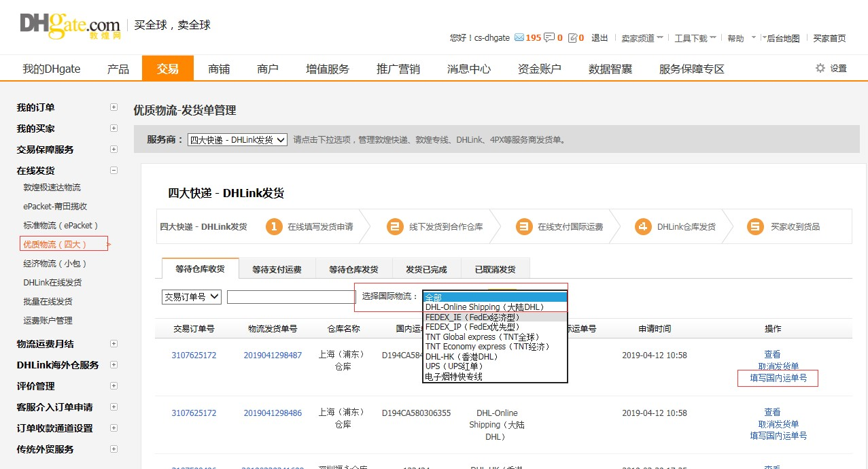Collapse the 在线发货 section minus icon
This screenshot has height=469, width=868.
[x=114, y=171]
